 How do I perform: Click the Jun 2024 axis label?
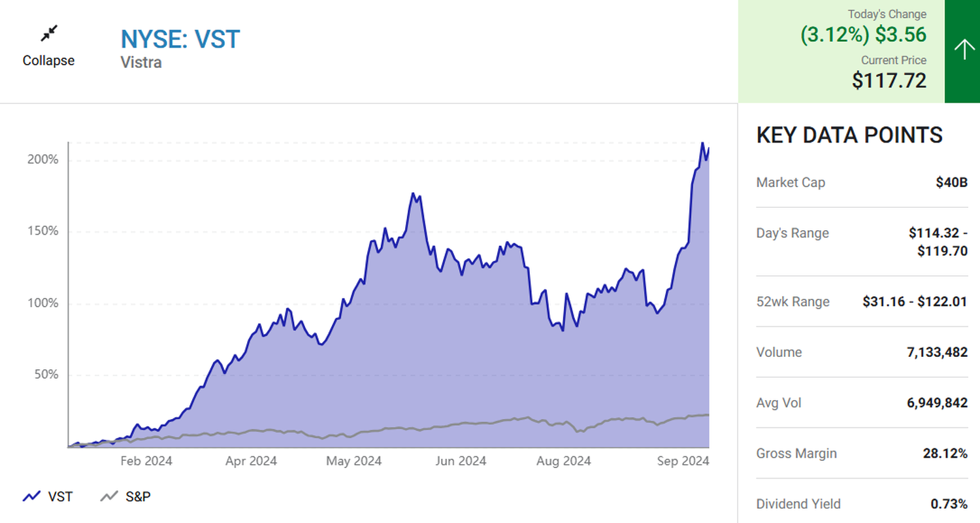[461, 461]
